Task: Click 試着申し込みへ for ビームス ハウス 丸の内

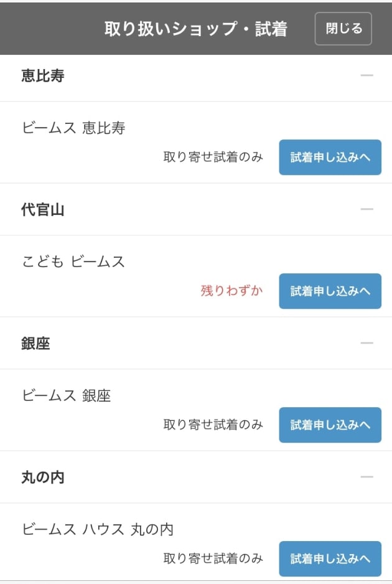Action: point(330,558)
